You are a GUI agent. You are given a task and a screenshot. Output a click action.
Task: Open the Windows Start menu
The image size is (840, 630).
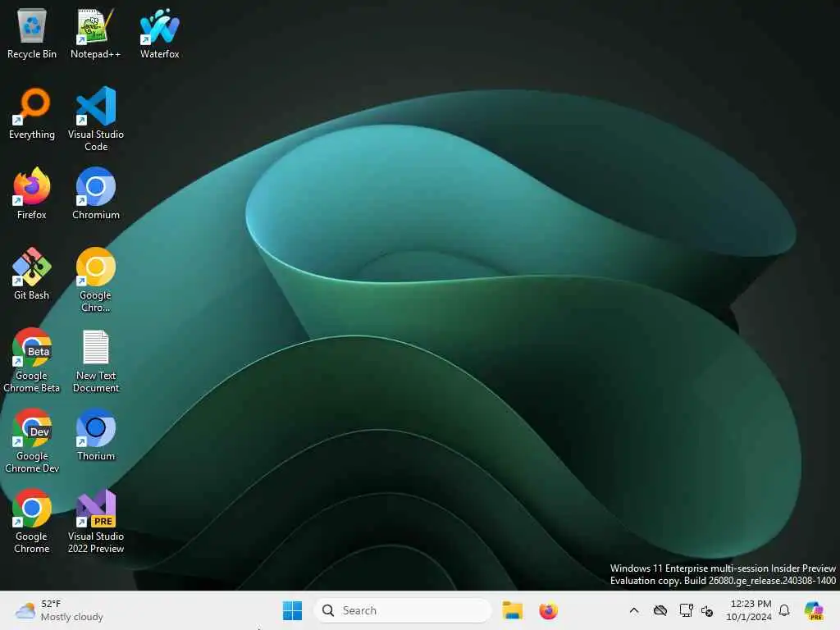pos(292,610)
